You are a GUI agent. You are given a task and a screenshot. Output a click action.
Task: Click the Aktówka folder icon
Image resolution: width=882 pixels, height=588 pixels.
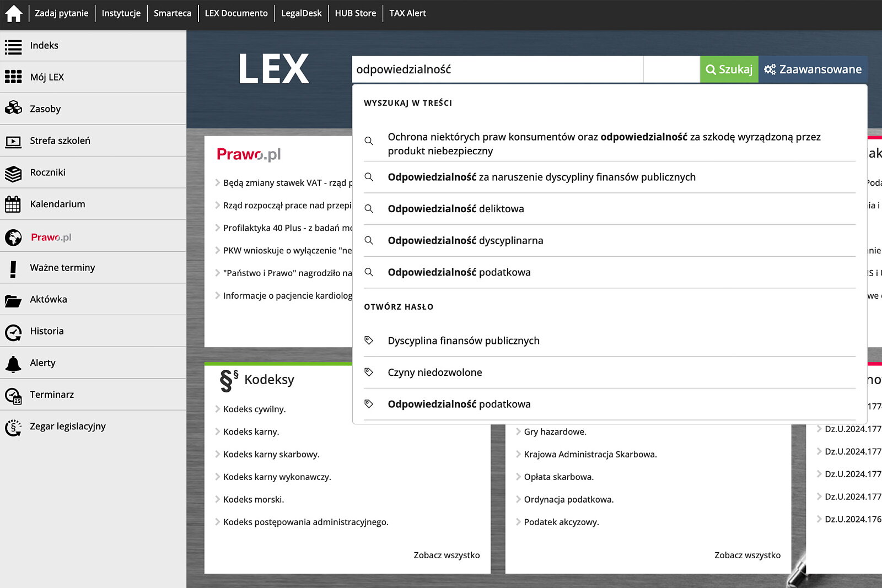pos(13,300)
